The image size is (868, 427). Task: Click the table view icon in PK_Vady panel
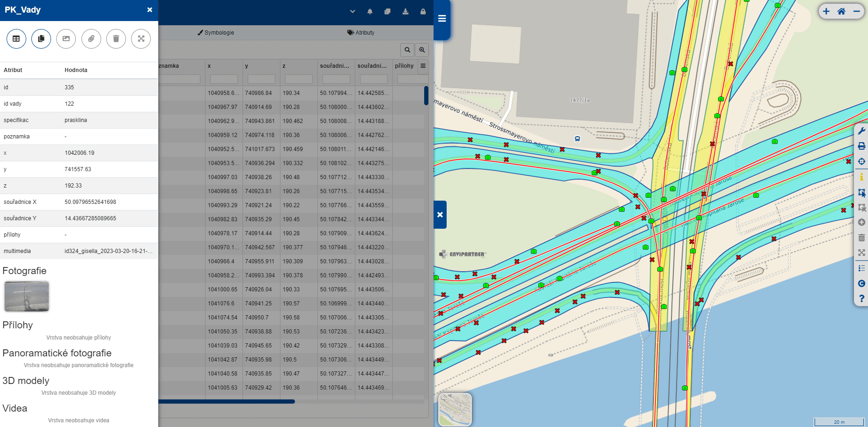coord(16,39)
